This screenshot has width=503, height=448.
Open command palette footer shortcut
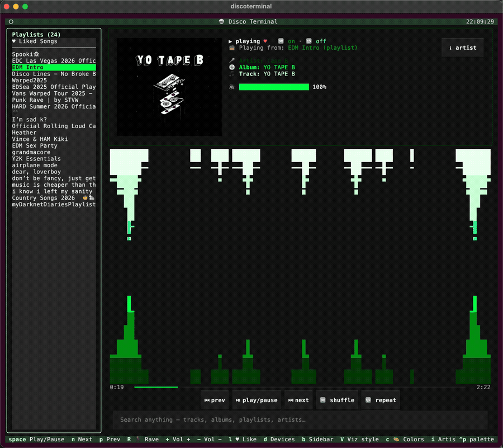pos(476,440)
